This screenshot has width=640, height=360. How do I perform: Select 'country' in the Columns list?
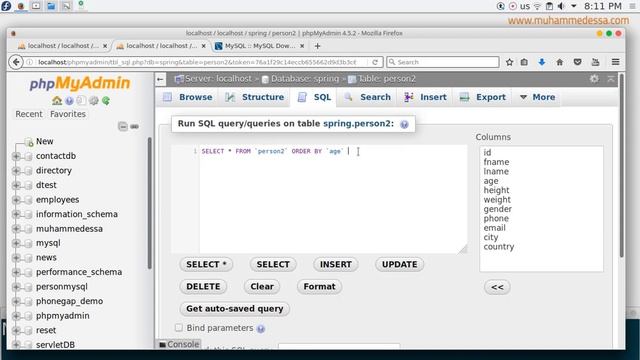(499, 247)
